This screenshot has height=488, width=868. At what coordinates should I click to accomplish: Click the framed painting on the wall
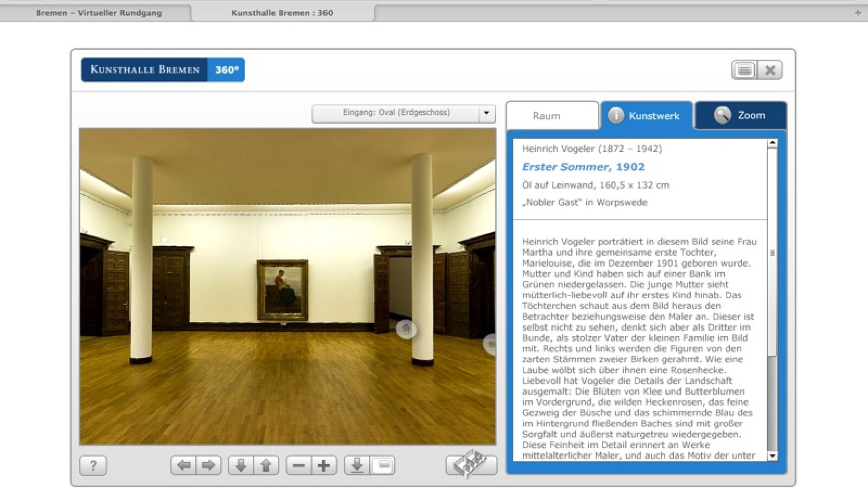tap(283, 290)
